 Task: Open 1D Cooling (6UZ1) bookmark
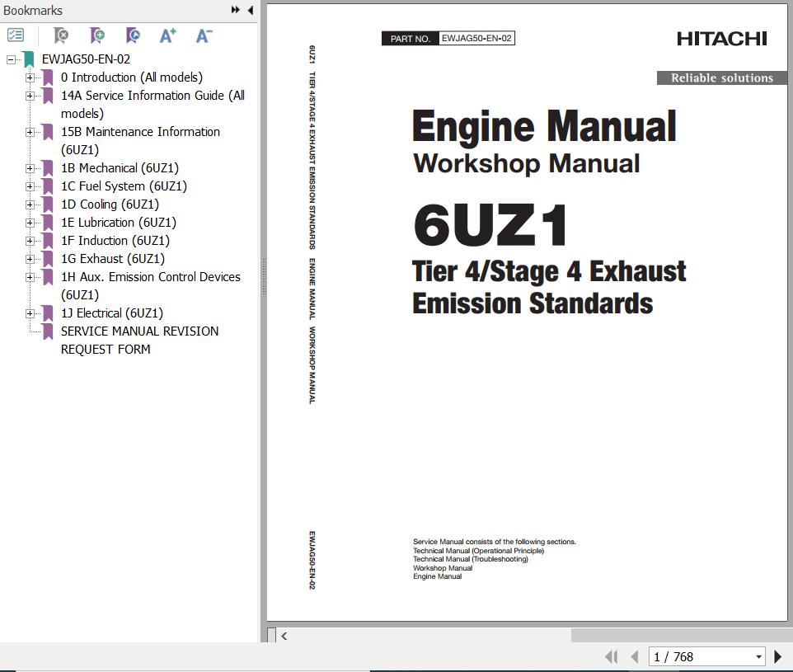(x=110, y=204)
